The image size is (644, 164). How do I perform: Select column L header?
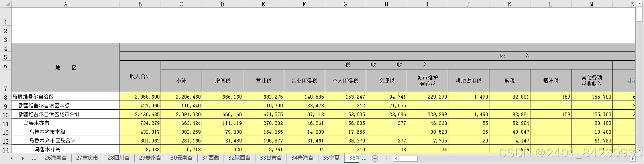(x=550, y=4)
